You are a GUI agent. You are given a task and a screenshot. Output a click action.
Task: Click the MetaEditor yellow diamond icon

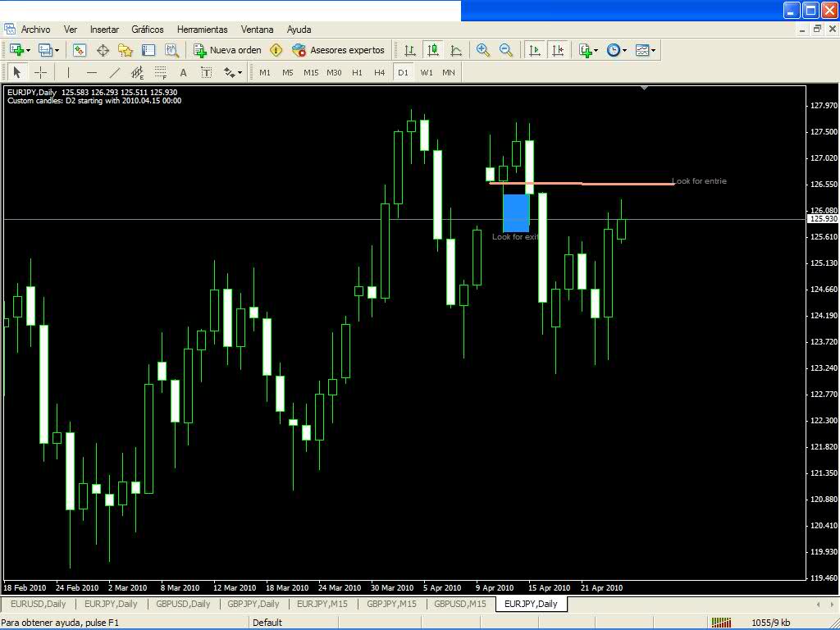click(276, 50)
